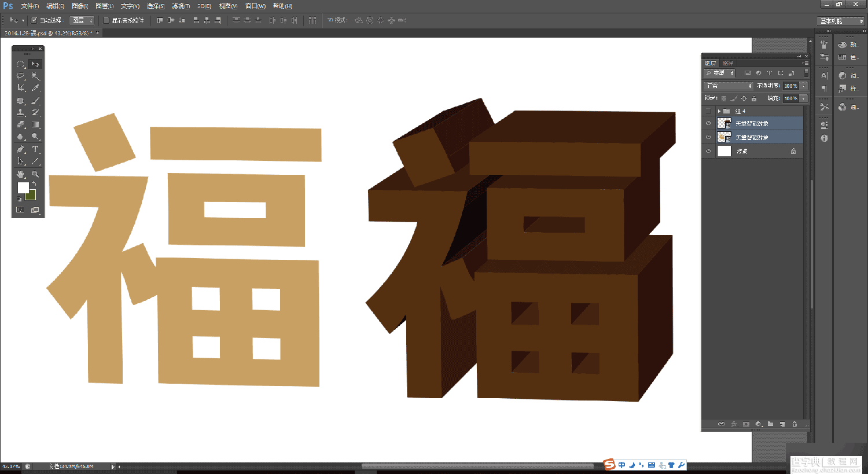868x474 pixels.
Task: Hide the top smart object layer
Action: 708,123
